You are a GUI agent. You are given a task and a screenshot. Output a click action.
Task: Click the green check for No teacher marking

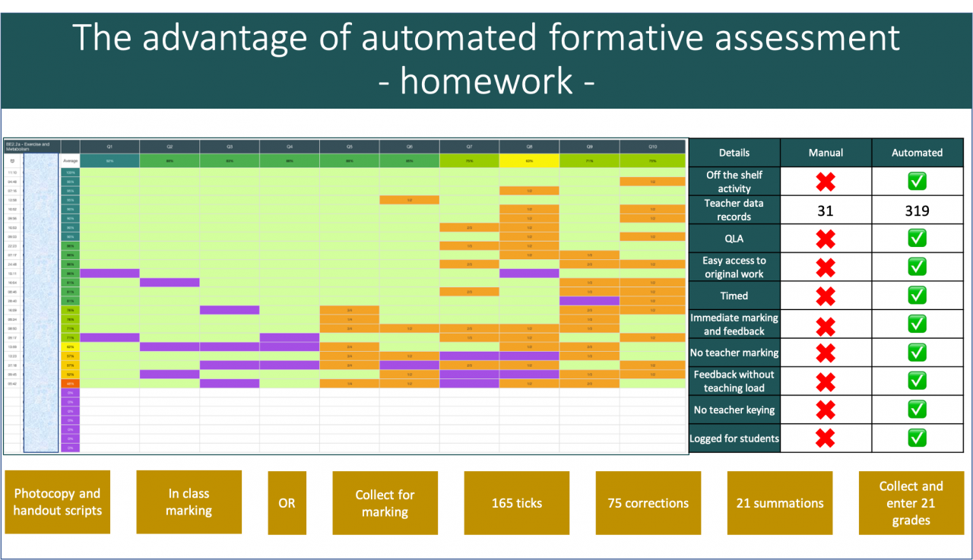tap(918, 353)
